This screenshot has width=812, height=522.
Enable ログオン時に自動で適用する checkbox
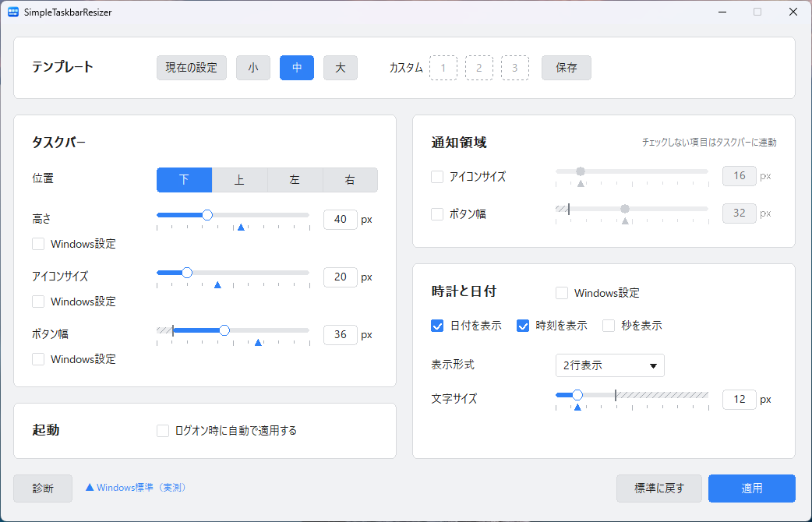click(163, 431)
